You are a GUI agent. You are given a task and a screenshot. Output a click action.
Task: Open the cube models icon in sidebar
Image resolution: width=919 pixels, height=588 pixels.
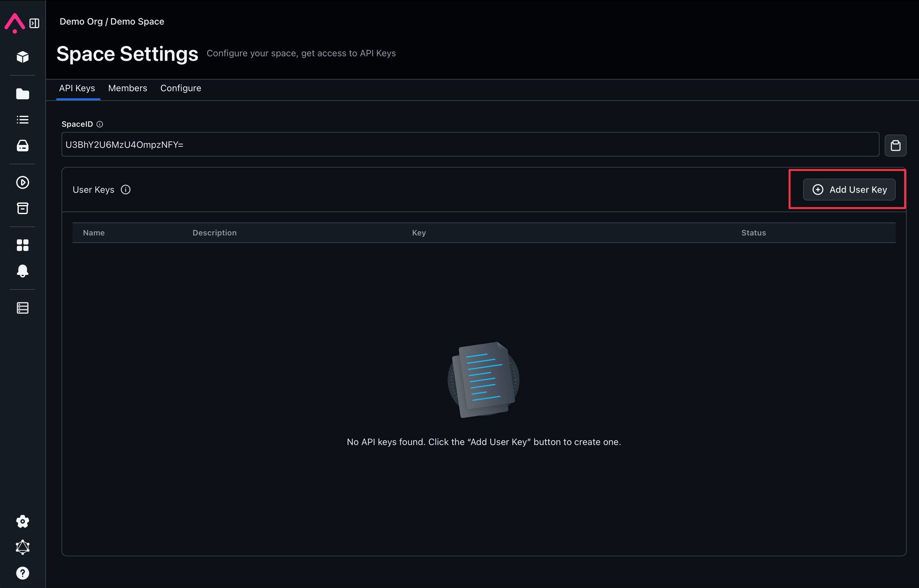23,57
